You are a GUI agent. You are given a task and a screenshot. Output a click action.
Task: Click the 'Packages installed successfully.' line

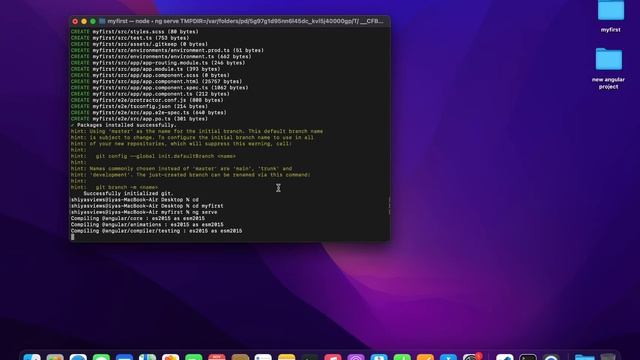124,125
